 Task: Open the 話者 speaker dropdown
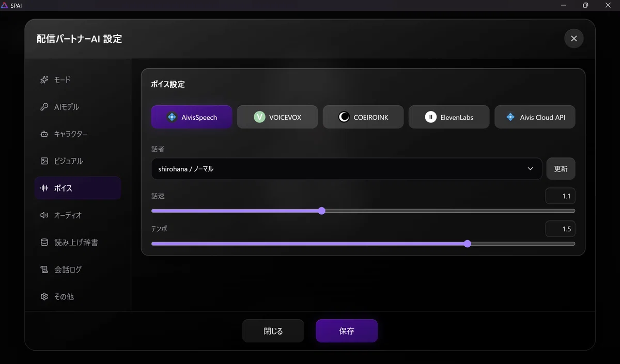(347, 169)
